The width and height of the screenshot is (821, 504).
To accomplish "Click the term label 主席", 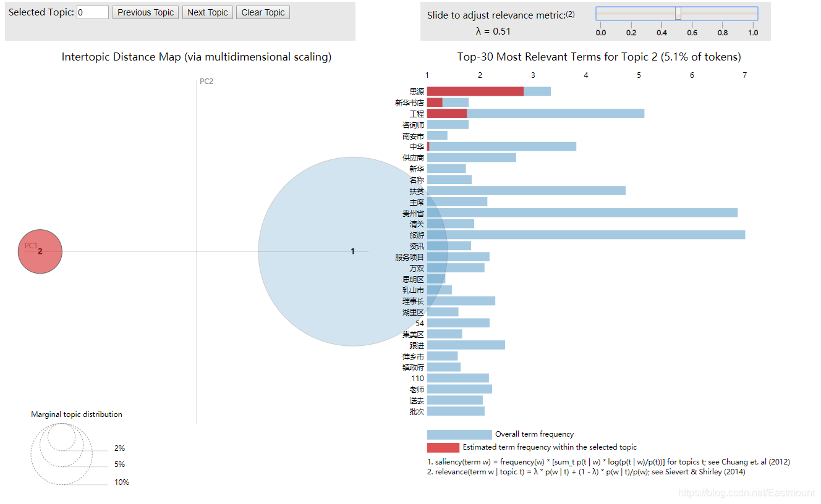I will pos(417,202).
